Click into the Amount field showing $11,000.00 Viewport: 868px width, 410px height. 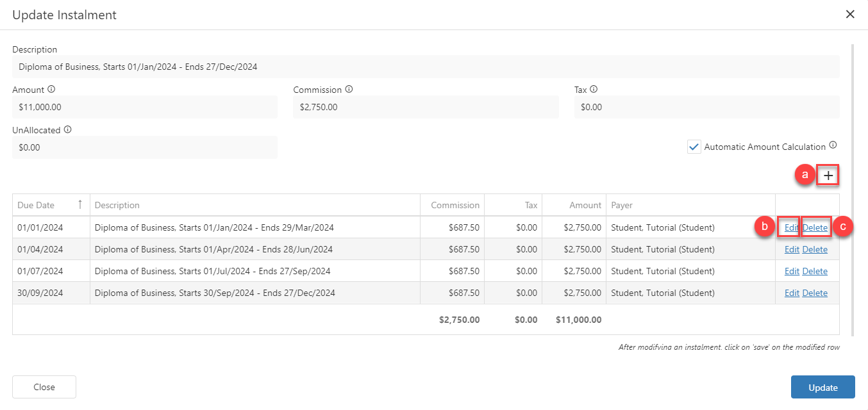point(144,107)
